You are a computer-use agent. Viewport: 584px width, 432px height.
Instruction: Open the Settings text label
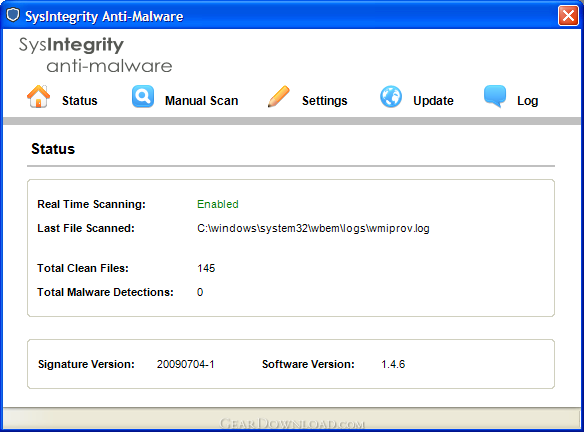click(x=324, y=101)
